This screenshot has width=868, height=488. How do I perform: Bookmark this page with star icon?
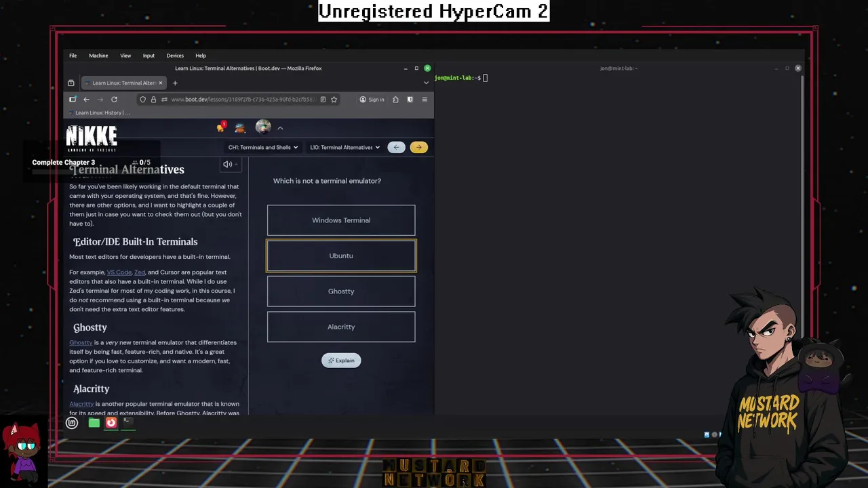coord(334,100)
